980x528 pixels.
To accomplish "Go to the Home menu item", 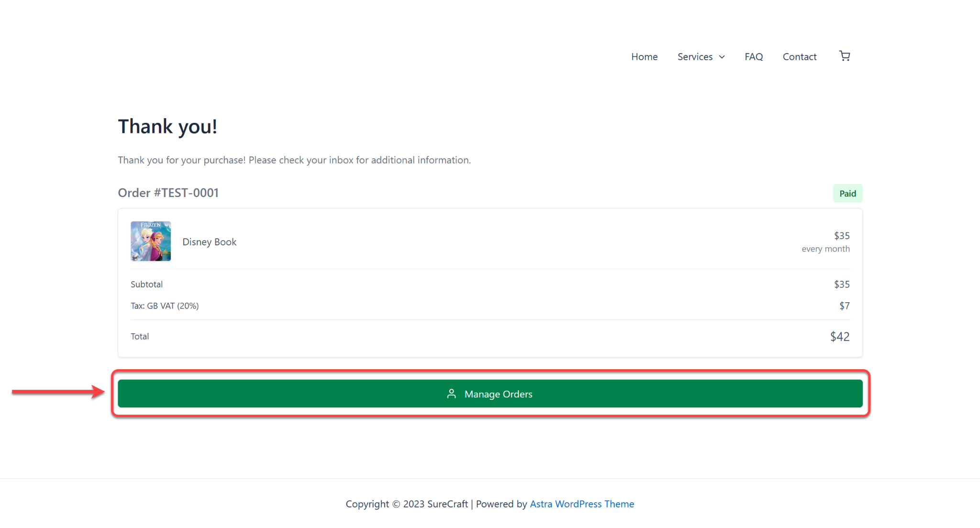I will (x=644, y=56).
